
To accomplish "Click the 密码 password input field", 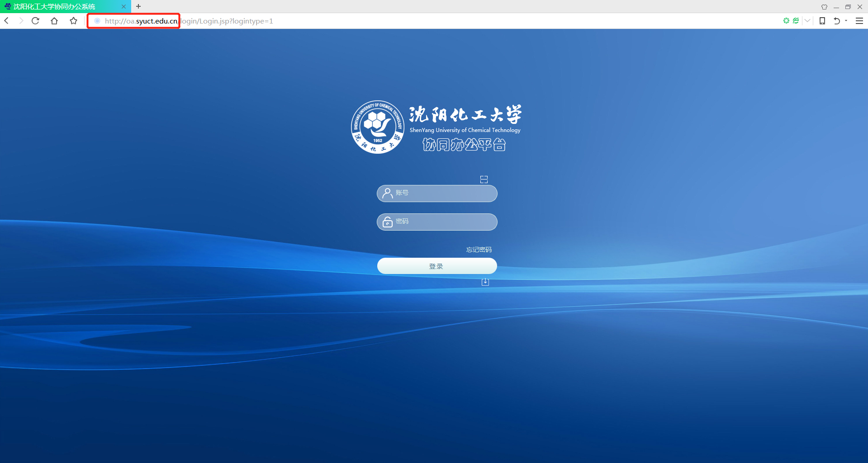I will click(437, 222).
